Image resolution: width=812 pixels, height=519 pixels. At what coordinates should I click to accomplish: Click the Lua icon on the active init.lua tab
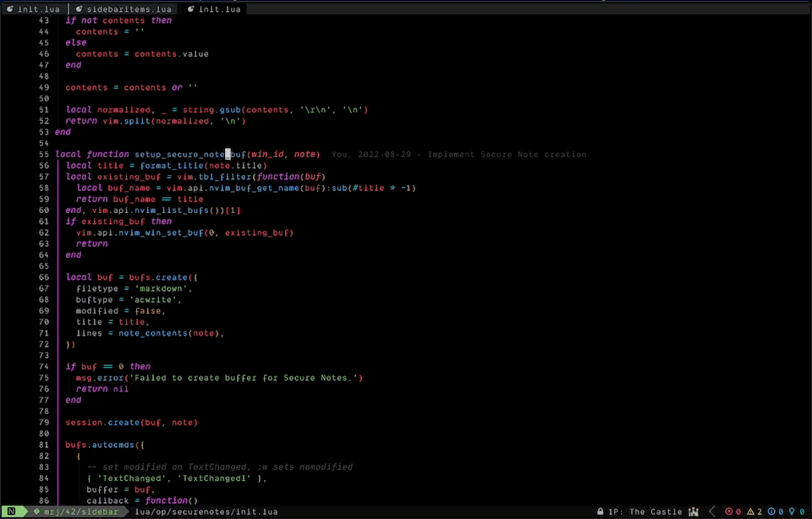190,8
